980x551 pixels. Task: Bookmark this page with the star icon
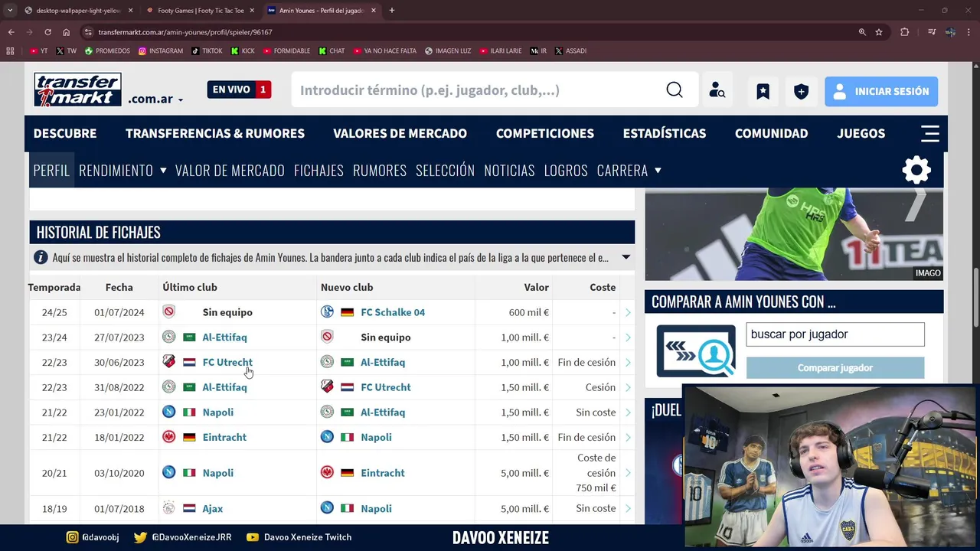click(x=879, y=32)
